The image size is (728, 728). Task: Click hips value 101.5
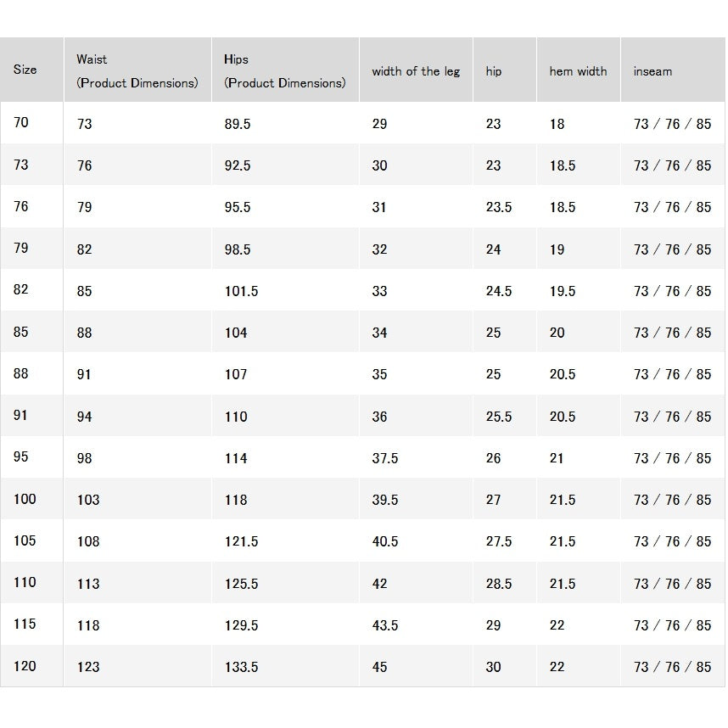pyautogui.click(x=241, y=291)
